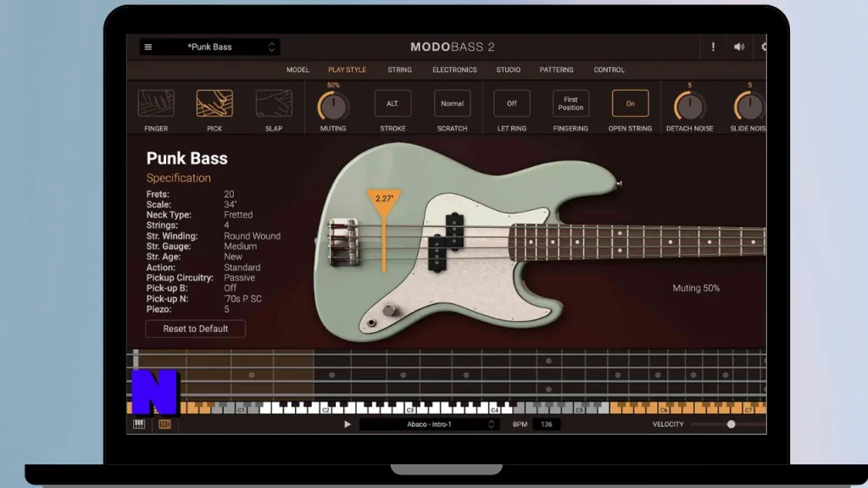Viewport: 868px width, 488px height.
Task: Show the fretboard grid view icon
Action: [x=164, y=424]
